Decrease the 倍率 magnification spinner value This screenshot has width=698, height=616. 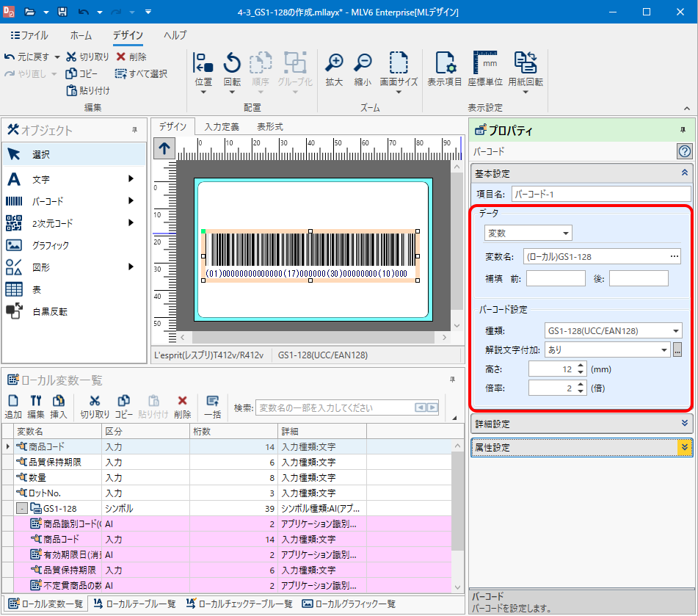581,391
